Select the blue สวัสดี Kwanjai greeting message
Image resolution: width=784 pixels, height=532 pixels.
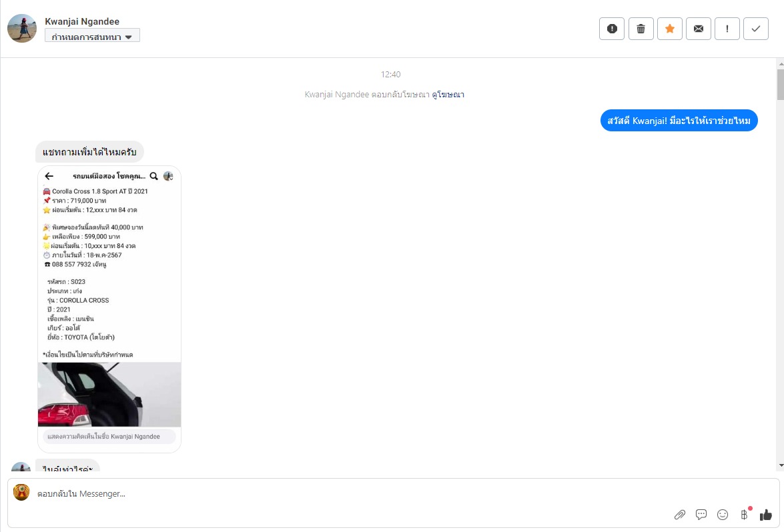tap(679, 121)
